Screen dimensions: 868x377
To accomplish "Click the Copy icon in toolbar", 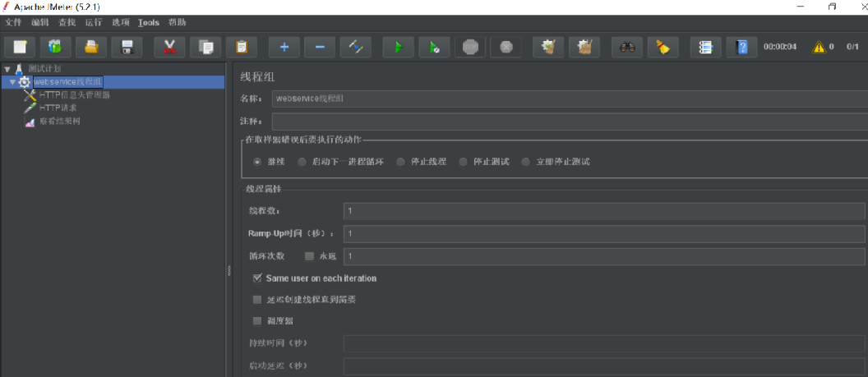I will point(205,47).
